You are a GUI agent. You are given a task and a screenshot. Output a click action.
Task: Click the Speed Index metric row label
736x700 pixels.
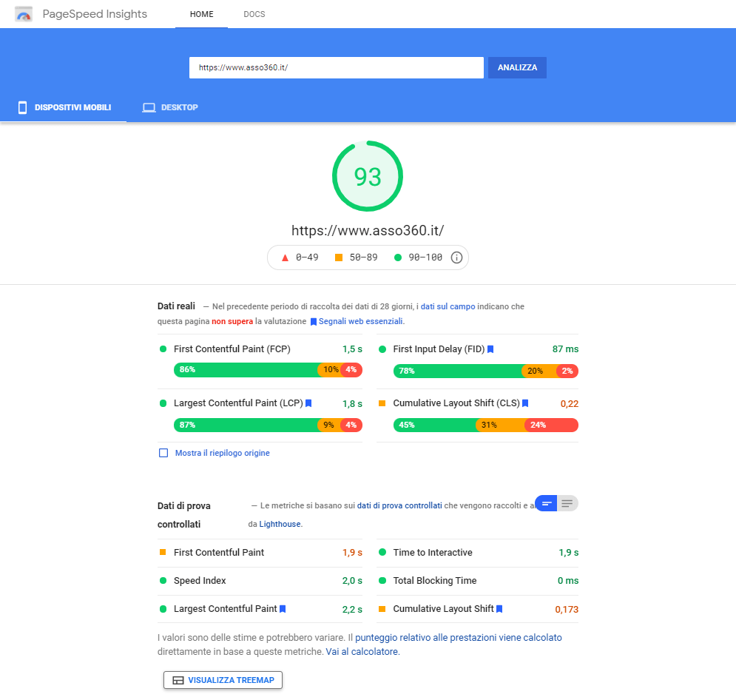coord(200,581)
